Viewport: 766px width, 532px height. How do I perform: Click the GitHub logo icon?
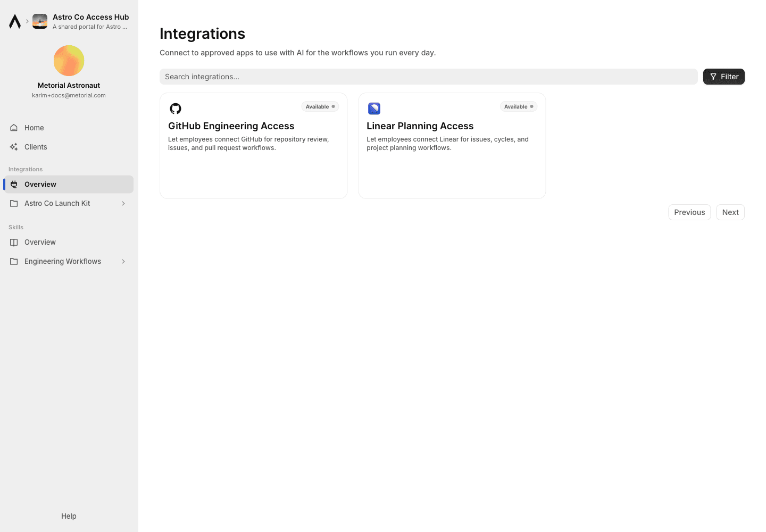(176, 109)
